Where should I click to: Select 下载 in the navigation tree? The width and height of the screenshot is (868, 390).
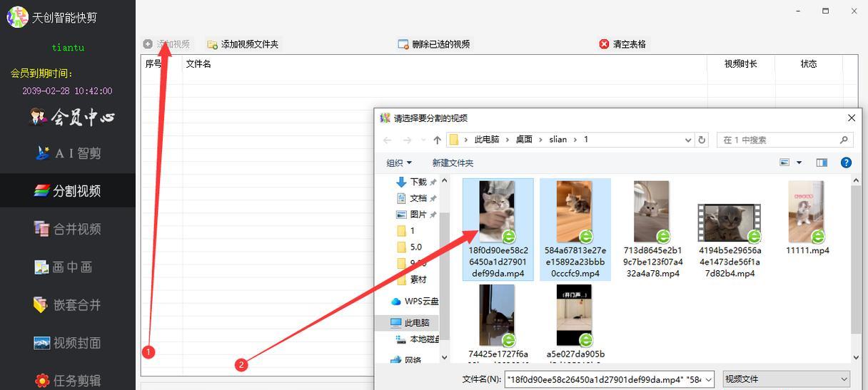pyautogui.click(x=418, y=183)
